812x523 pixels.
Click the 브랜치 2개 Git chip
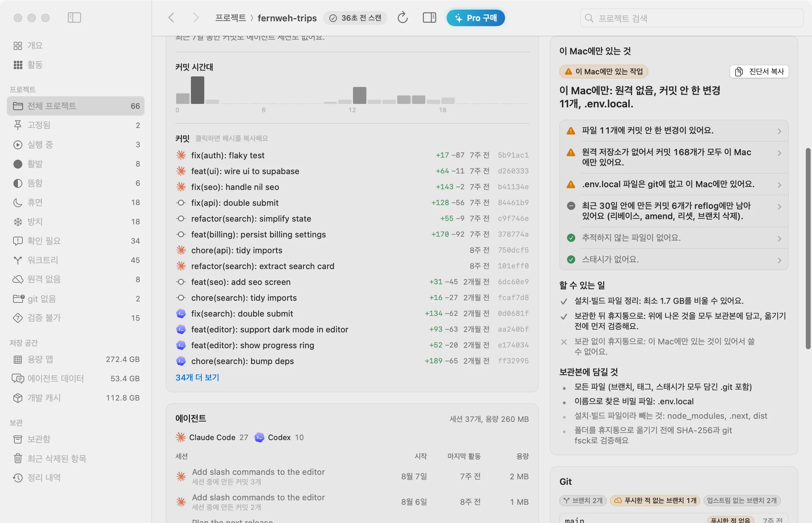pyautogui.click(x=583, y=501)
